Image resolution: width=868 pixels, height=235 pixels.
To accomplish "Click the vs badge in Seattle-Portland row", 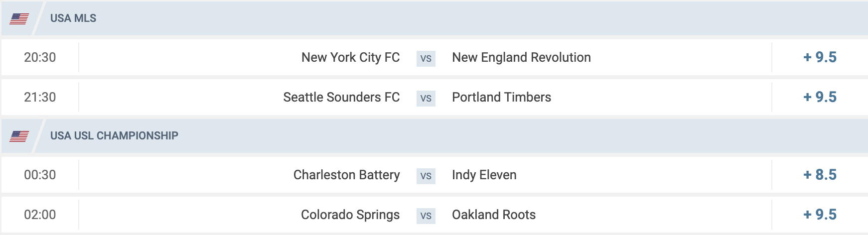I will click(426, 98).
